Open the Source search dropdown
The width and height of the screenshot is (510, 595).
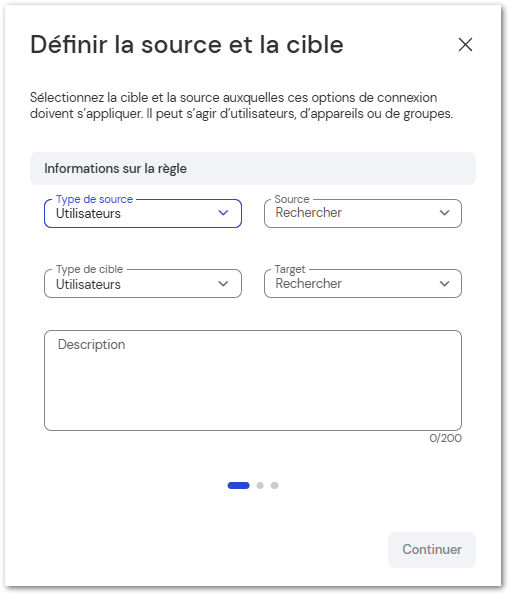(x=363, y=213)
